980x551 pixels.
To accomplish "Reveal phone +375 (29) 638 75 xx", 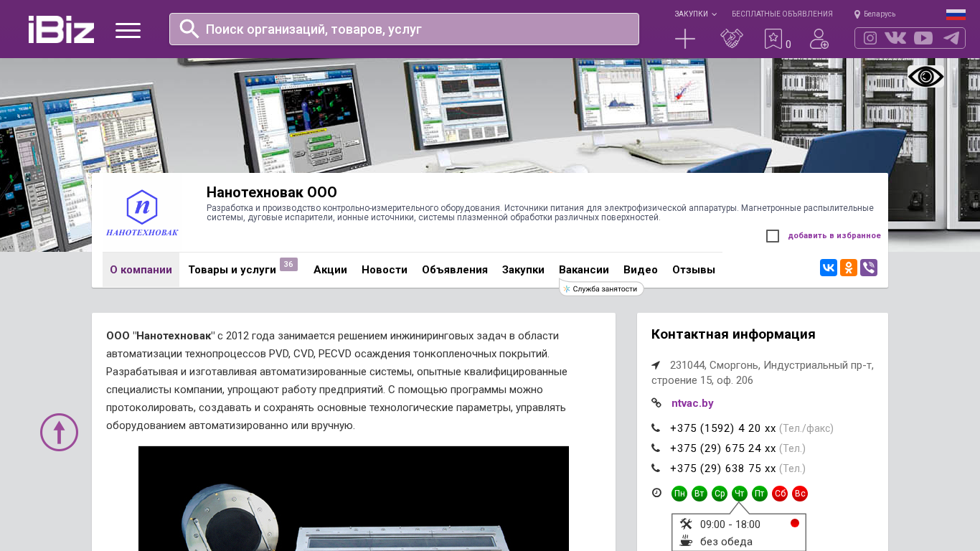I will click(723, 468).
